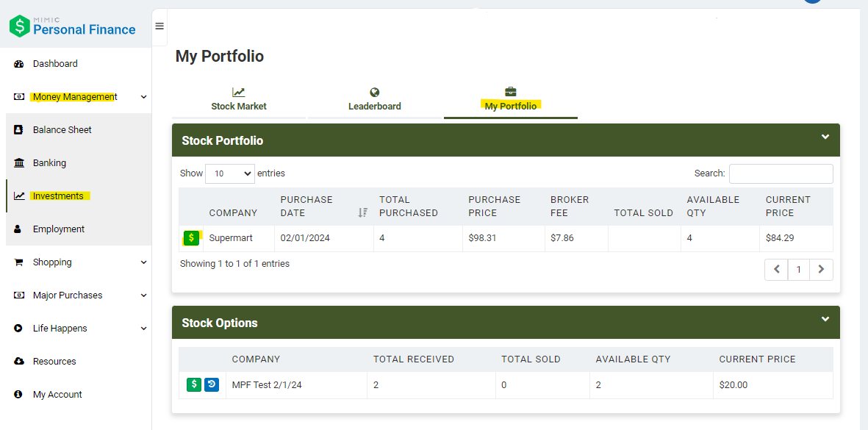868x430 pixels.
Task: Click the Stock Market chart icon
Action: [239, 93]
